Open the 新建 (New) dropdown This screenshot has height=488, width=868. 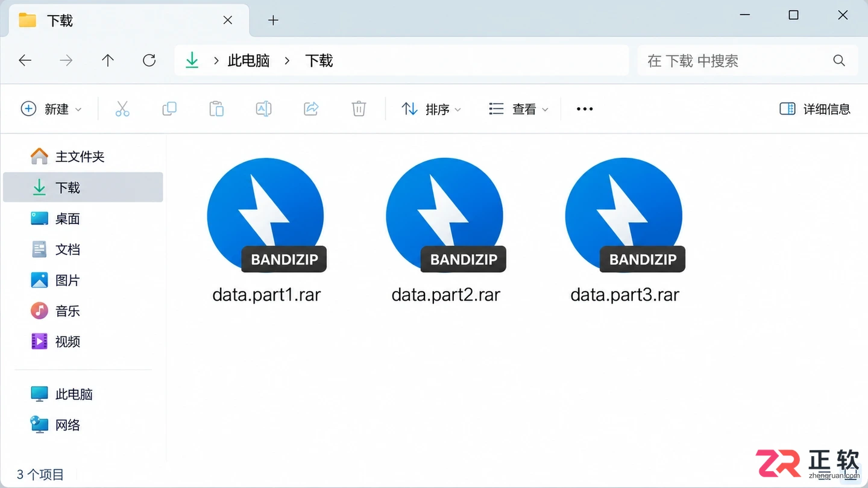pos(51,109)
